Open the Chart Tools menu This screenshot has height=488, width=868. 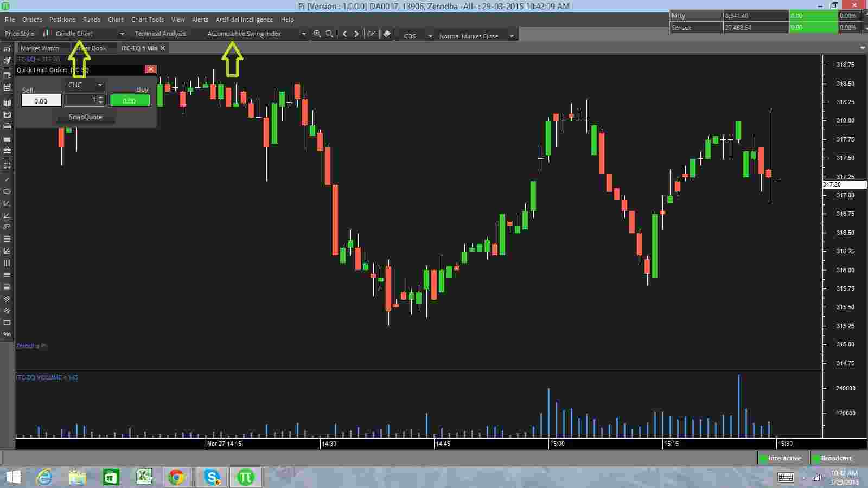point(147,20)
